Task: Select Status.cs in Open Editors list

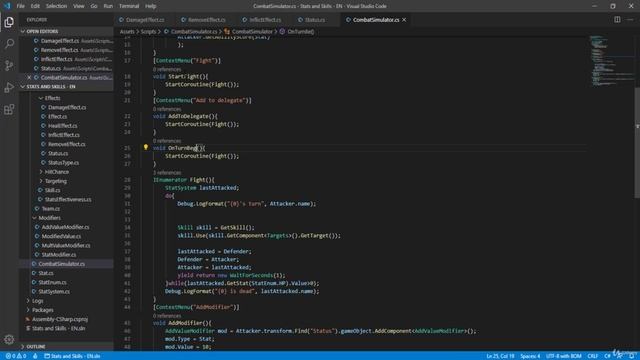Action: (x=67, y=69)
